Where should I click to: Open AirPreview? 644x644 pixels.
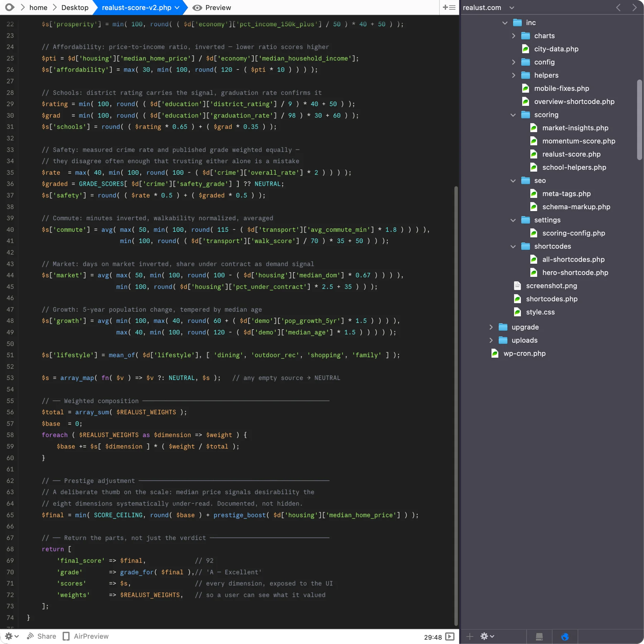[x=86, y=636]
